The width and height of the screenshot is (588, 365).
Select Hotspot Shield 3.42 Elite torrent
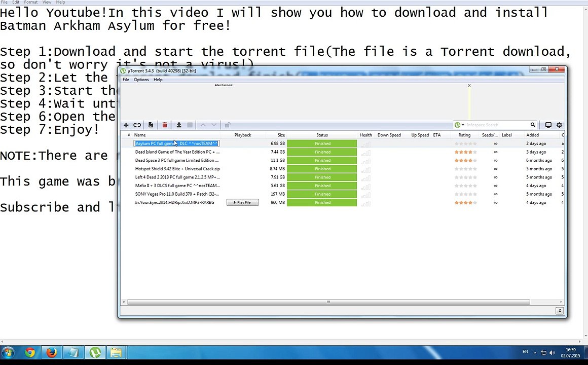pyautogui.click(x=177, y=169)
